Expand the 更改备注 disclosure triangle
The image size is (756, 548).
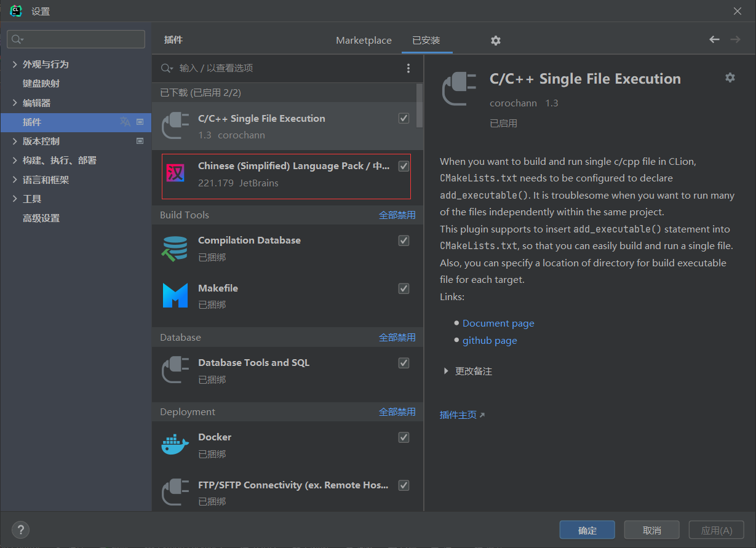point(446,371)
